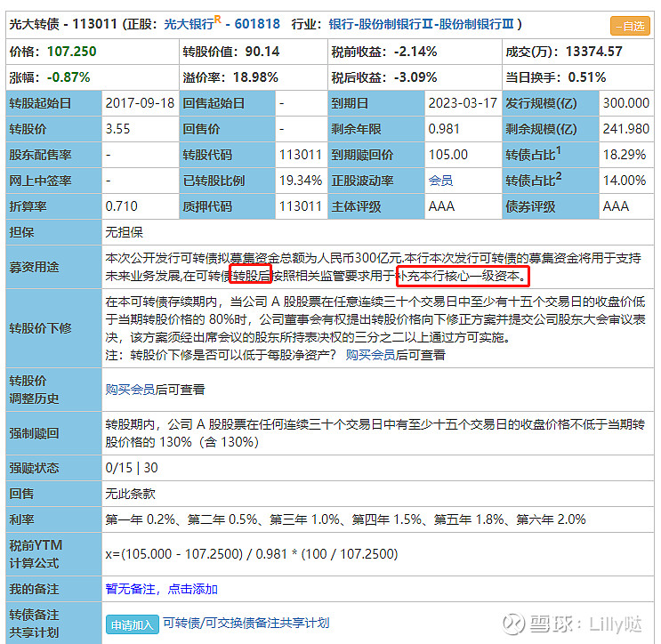Click the 光大转债 - 113011 title

click(63, 24)
